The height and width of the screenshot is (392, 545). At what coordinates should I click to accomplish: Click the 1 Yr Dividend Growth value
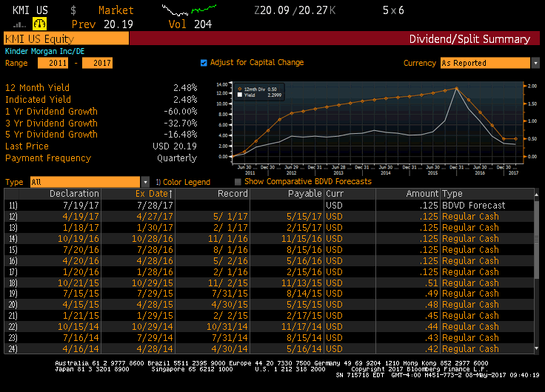pyautogui.click(x=181, y=112)
